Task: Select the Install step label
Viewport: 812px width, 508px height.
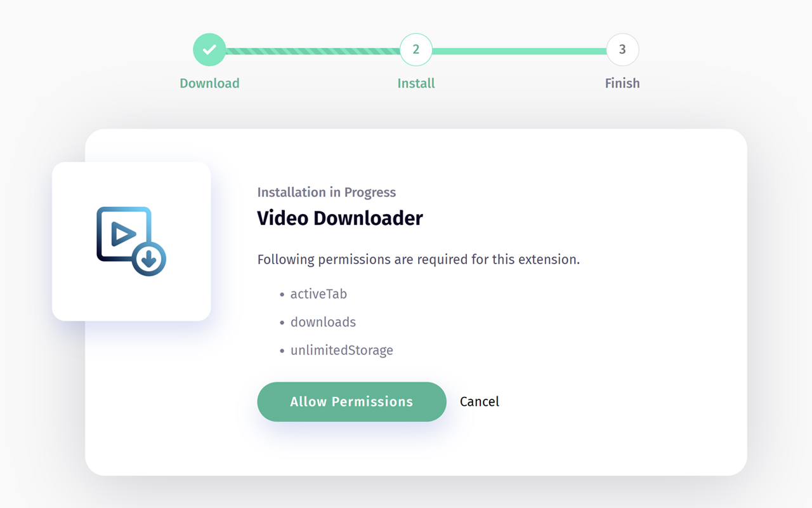Action: point(416,83)
